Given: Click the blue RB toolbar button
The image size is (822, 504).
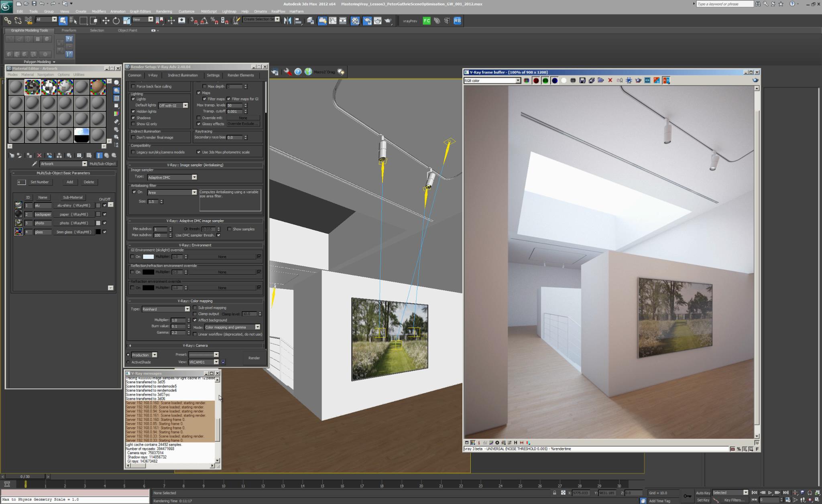Looking at the screenshot, I should [457, 20].
